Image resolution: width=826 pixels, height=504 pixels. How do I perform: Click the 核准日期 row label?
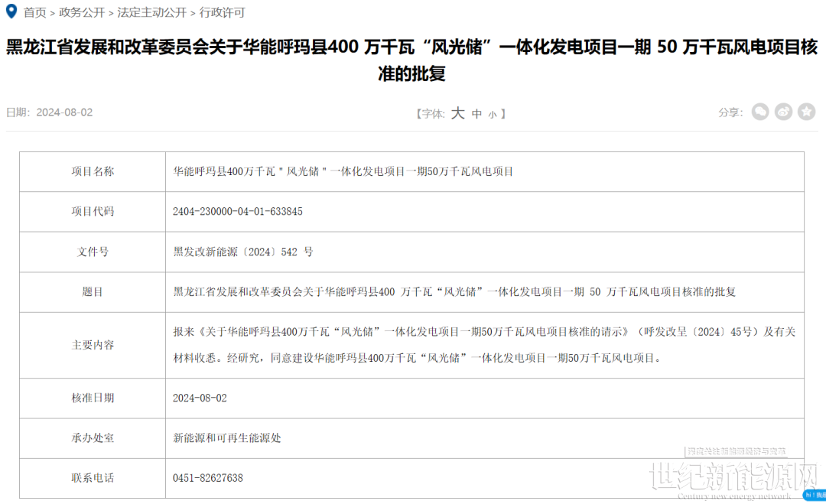[x=93, y=398]
